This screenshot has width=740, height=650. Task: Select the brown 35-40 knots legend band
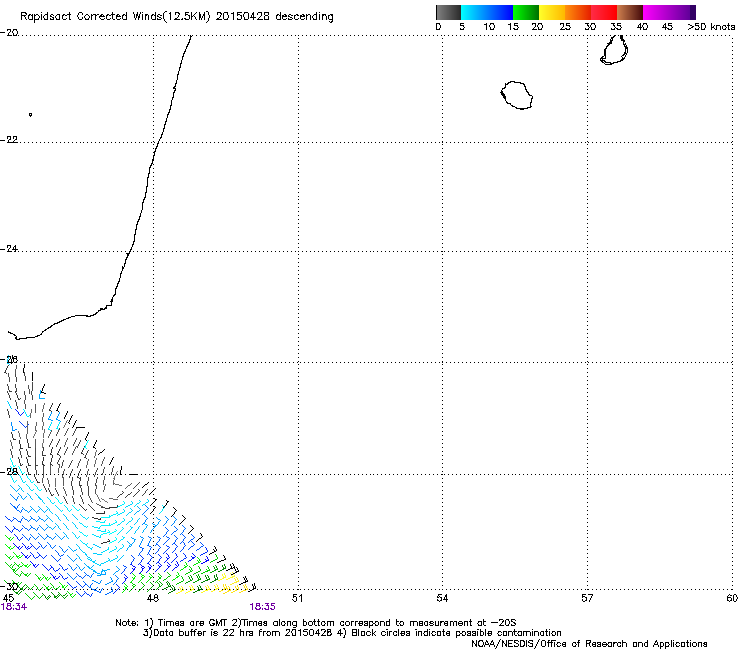630,12
